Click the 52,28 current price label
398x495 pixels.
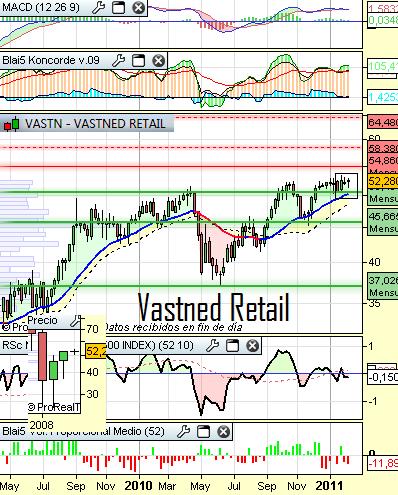383,181
